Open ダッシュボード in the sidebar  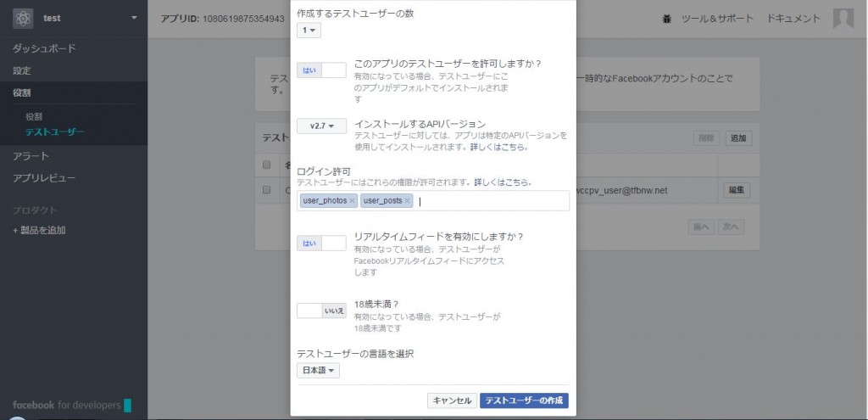[44, 48]
